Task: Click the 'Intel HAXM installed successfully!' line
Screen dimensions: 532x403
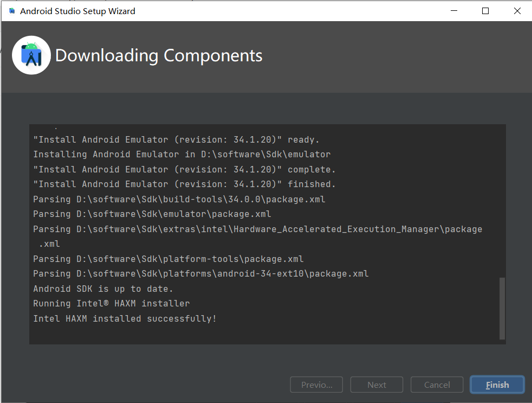Action: click(125, 318)
